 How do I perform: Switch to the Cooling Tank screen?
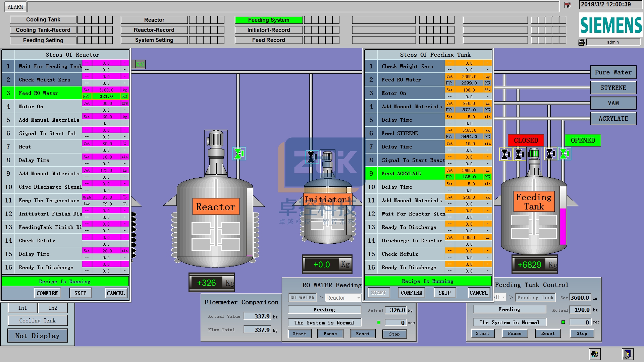point(43,20)
